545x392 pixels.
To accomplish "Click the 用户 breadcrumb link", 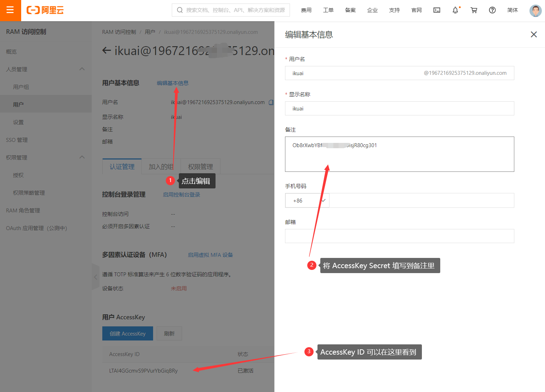I will click(x=150, y=32).
